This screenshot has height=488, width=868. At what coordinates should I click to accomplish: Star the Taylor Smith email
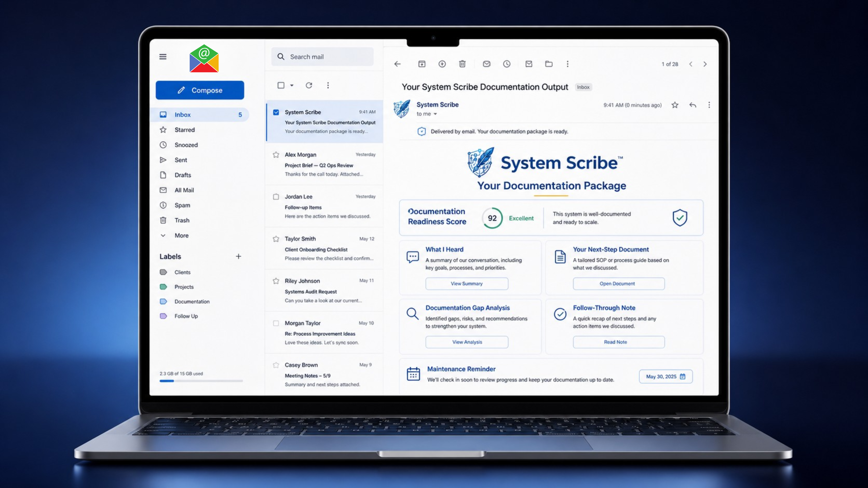click(276, 239)
